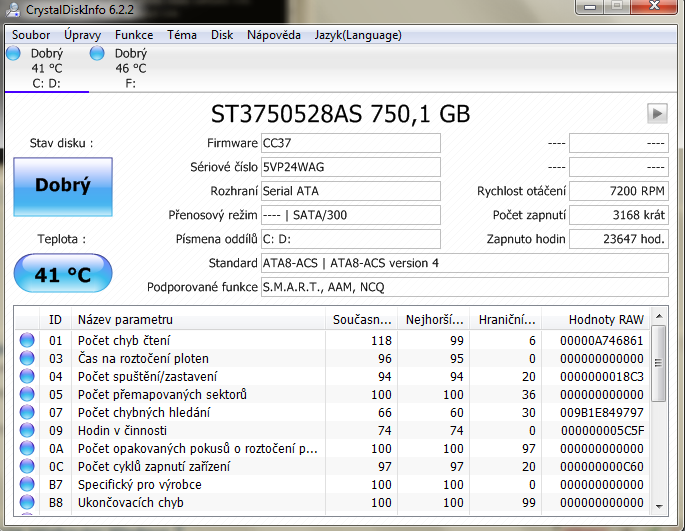Click the Dobrý health status button
The height and width of the screenshot is (531, 685).
[63, 185]
